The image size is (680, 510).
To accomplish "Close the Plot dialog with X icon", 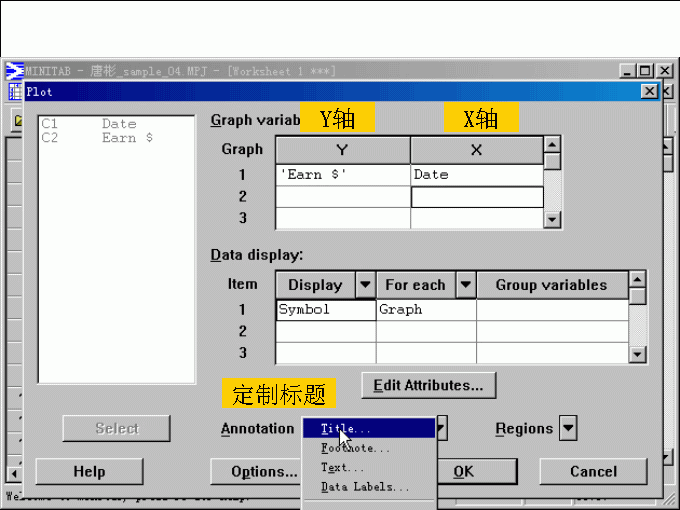I will point(650,92).
